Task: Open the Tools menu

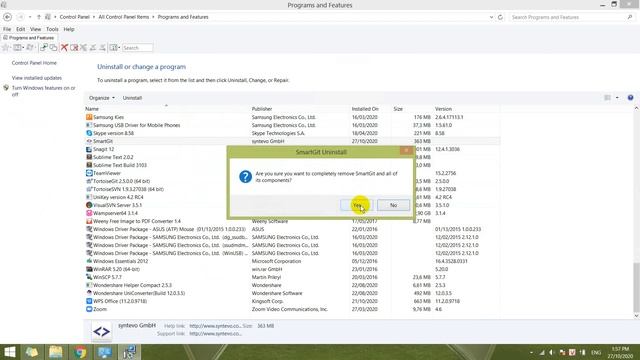Action: tap(52, 29)
